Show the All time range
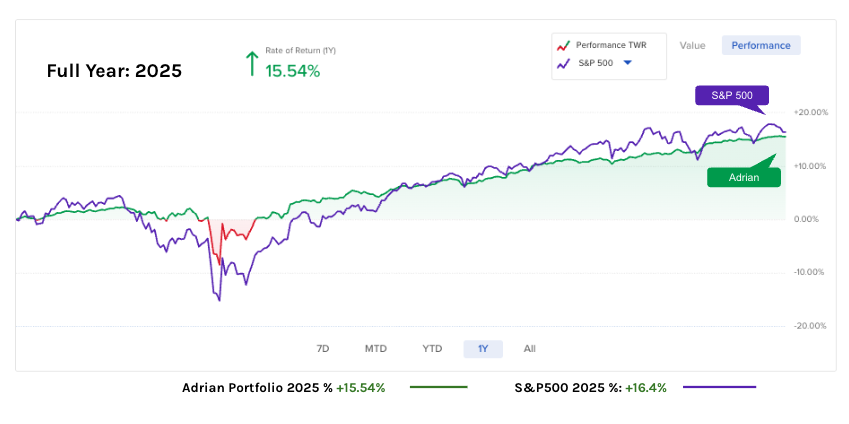This screenshot has height=424, width=849. click(529, 349)
